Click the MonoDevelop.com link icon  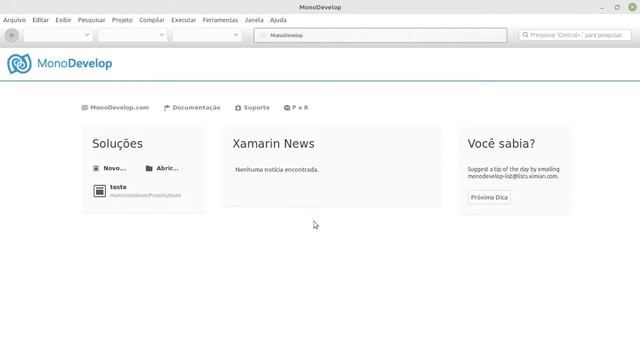(x=84, y=108)
